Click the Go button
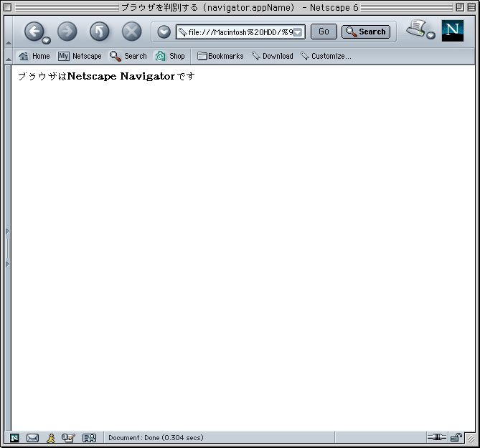Screen dimensions: 480x448 click(x=324, y=32)
